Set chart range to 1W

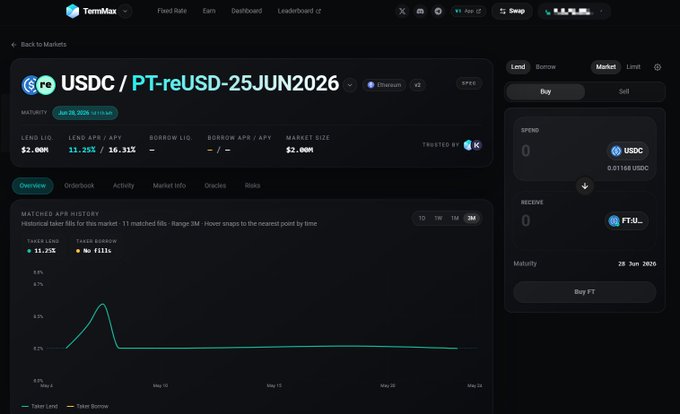438,218
